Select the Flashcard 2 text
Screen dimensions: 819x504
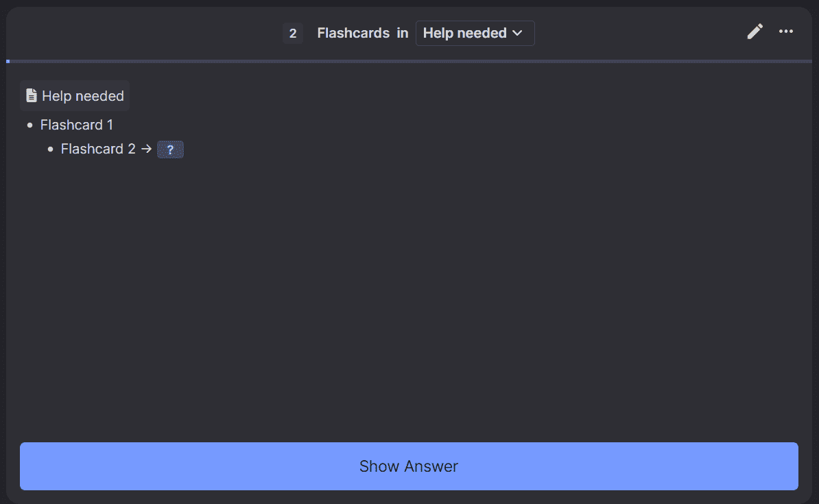coord(98,149)
